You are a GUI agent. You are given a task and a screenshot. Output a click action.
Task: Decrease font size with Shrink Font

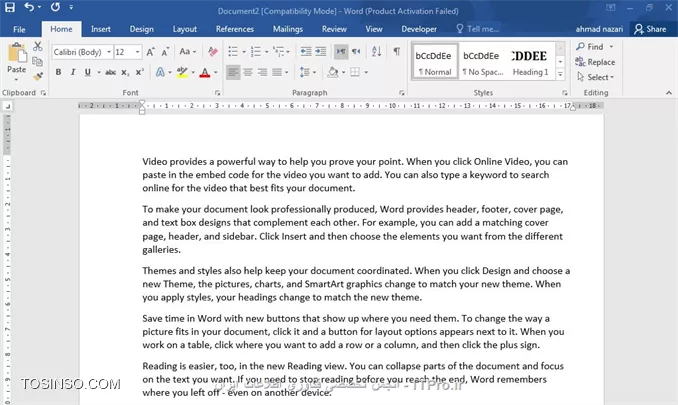[165, 52]
